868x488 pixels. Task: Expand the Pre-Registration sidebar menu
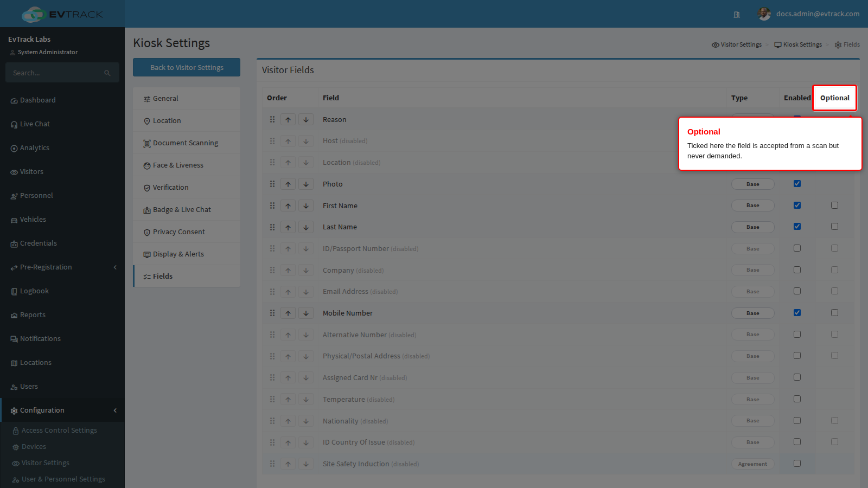(62, 267)
